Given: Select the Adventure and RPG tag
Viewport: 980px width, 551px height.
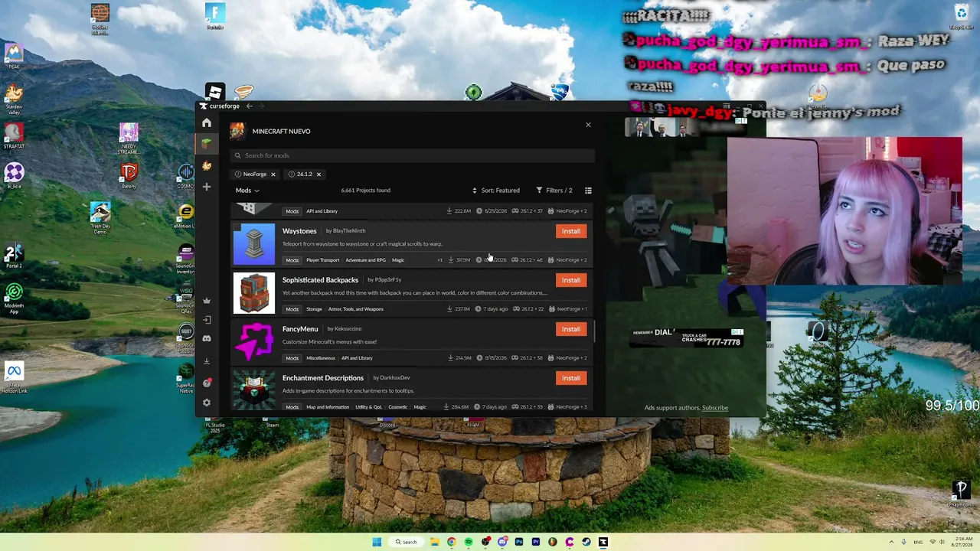Looking at the screenshot, I should click(365, 260).
